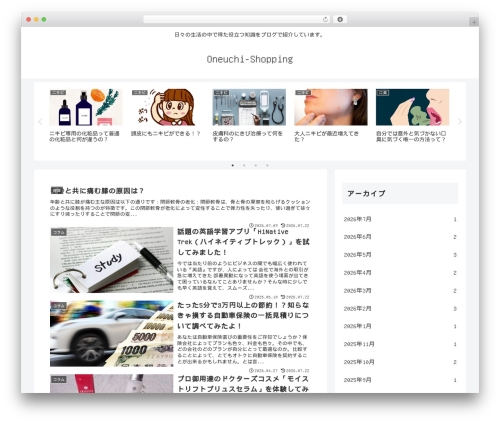This screenshot has height=423, width=500.
Task: Open carousel title ニキビ専用の化粧品って普通の化粧品と何が違うの？
Action: 84,136
